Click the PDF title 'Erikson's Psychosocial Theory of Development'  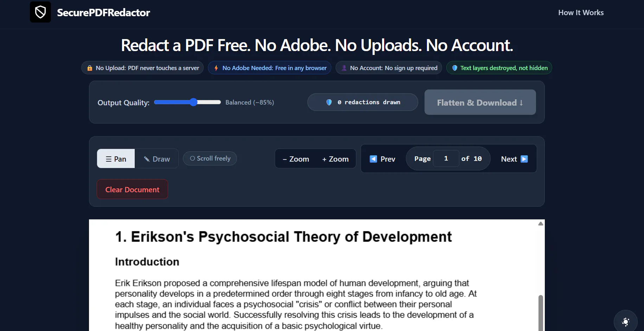(291, 237)
